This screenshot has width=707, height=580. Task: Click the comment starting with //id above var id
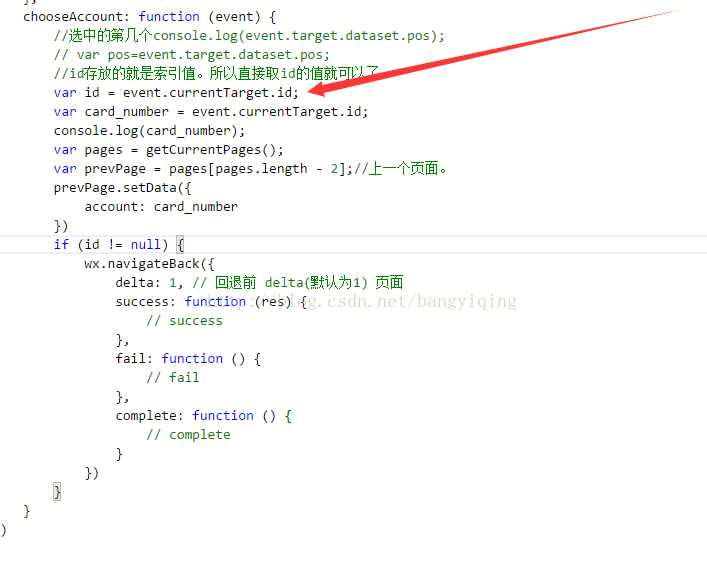[216, 73]
